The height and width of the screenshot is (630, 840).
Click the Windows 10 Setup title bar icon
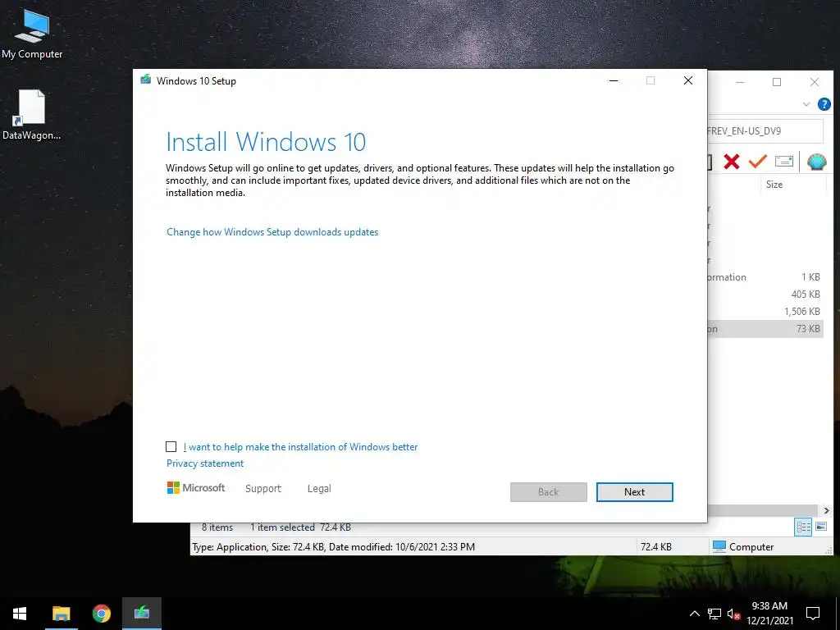145,80
